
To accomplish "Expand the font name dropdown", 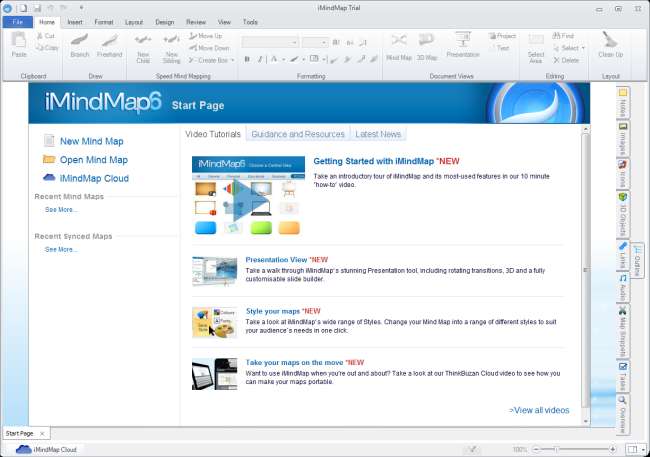I will click(x=294, y=43).
